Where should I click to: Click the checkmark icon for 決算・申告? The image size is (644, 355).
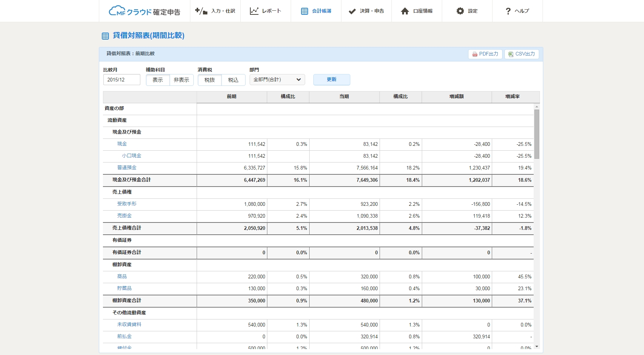(352, 11)
